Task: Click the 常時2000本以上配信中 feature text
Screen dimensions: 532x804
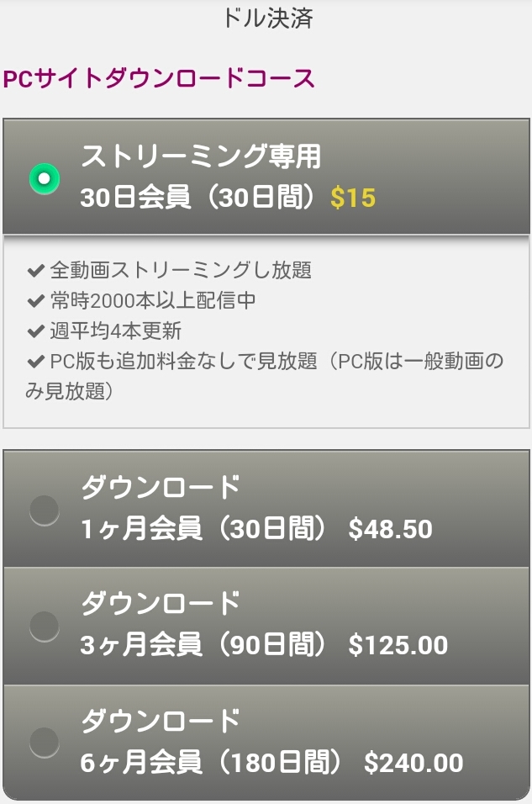Action: 153,301
